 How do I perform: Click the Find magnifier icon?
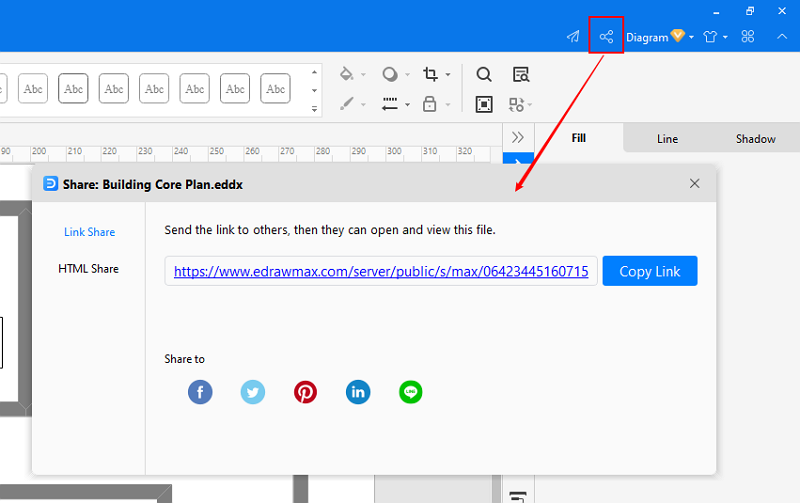484,74
